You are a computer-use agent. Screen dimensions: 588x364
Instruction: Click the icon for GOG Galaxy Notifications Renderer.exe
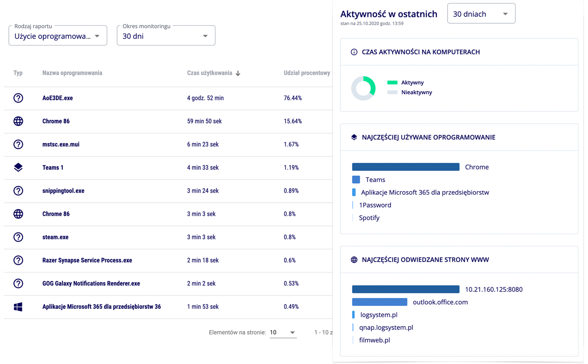(18, 283)
